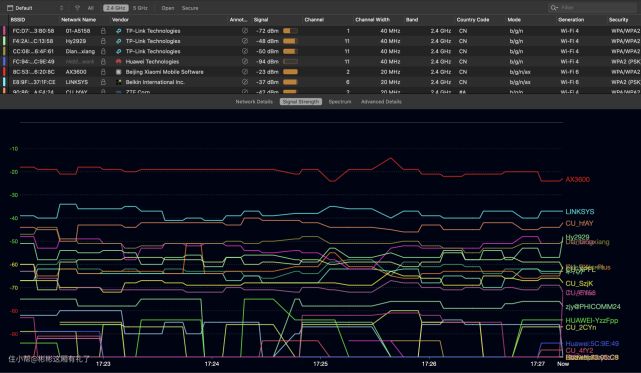Switch to the Network Details tab
This screenshot has width=641, height=373.
[254, 101]
